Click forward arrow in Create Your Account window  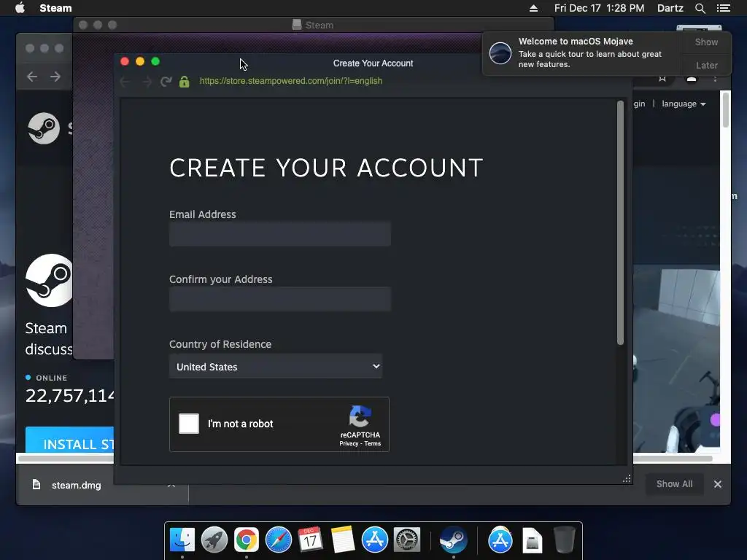pyautogui.click(x=147, y=82)
